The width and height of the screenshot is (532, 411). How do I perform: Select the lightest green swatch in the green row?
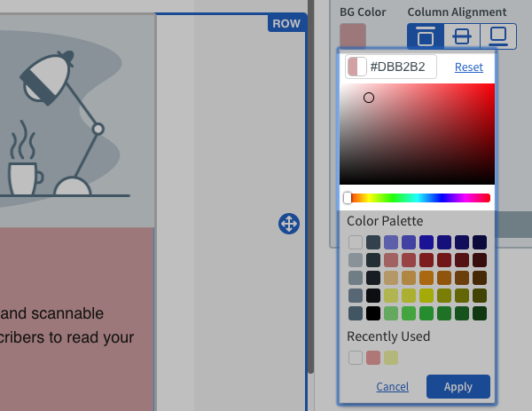click(391, 313)
